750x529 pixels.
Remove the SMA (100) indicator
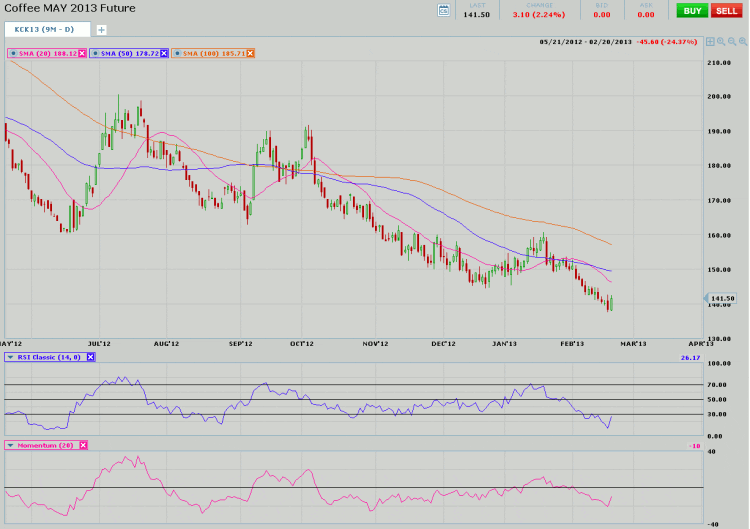point(250,53)
